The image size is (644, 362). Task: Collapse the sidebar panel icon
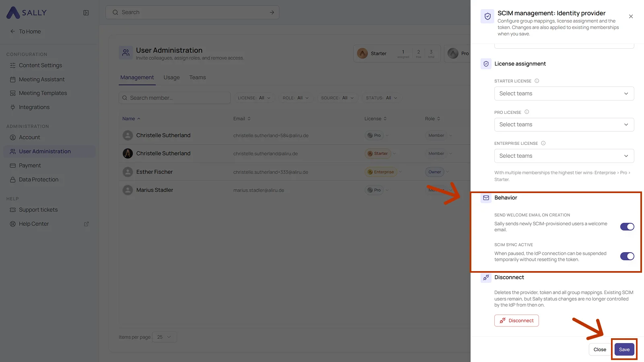(86, 13)
